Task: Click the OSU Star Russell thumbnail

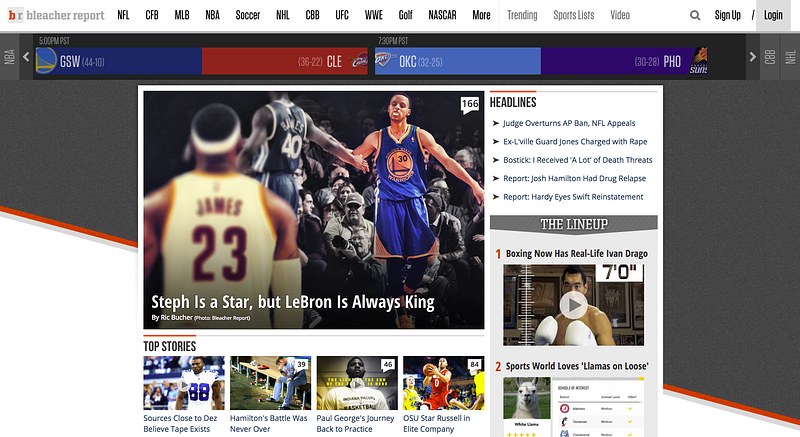Action: 443,383
